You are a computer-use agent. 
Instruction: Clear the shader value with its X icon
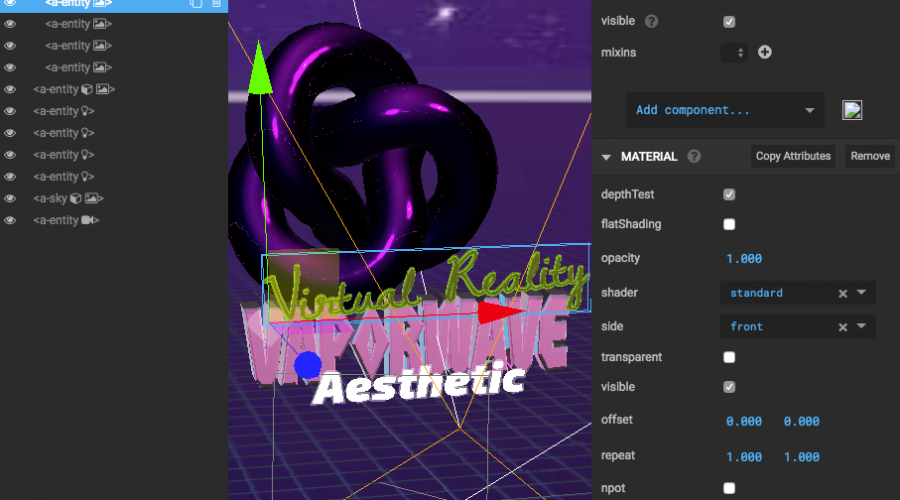pos(842,293)
